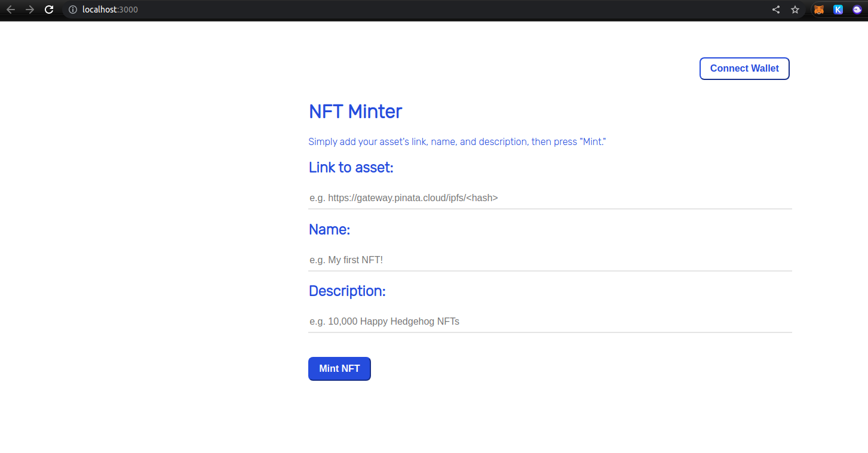
Task: Click the forward navigation arrow
Action: [x=30, y=10]
